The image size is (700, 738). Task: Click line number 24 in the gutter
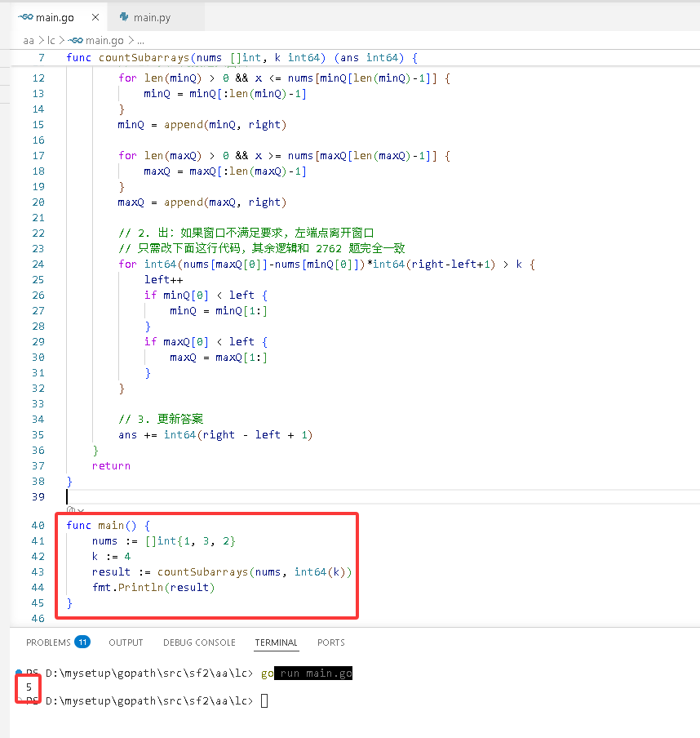[x=38, y=264]
